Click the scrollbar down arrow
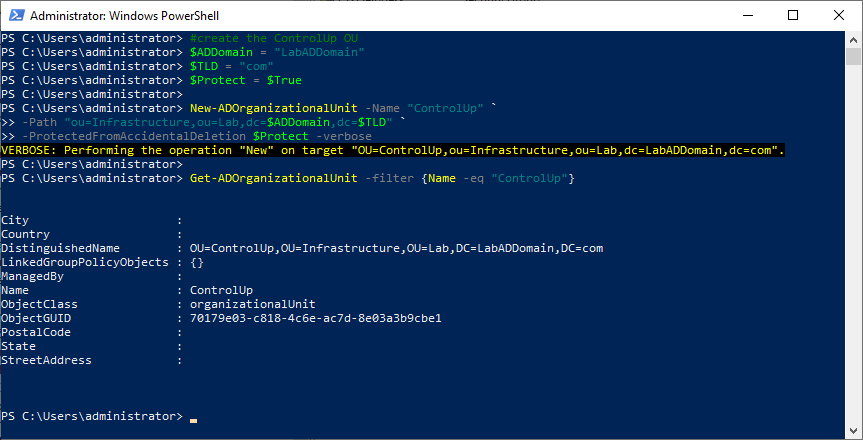 pos(853,430)
